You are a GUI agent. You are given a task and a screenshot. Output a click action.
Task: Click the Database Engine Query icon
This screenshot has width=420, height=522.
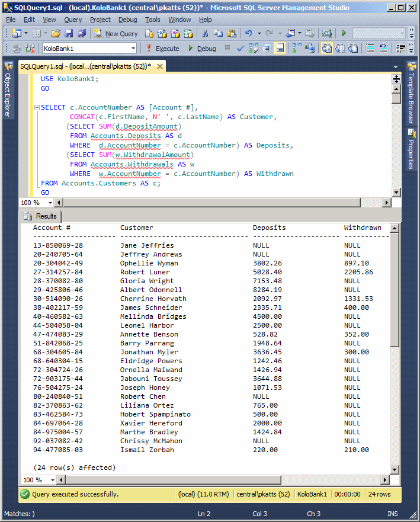tap(149, 33)
